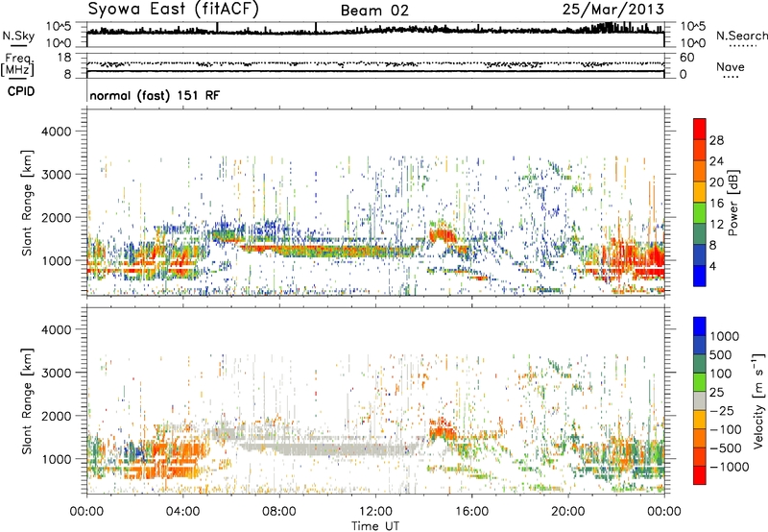Image resolution: width=768 pixels, height=532 pixels.
Task: Click the 'N.Search' legend label
Action: [741, 36]
